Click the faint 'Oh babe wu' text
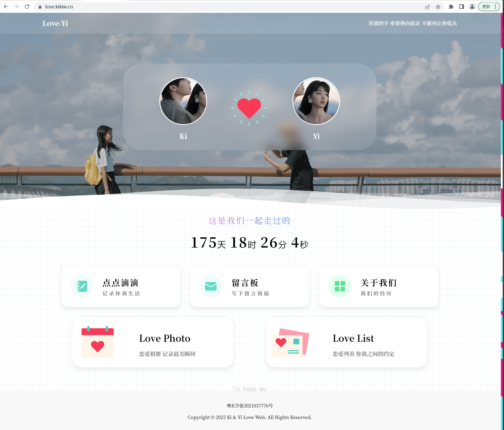 coord(250,389)
